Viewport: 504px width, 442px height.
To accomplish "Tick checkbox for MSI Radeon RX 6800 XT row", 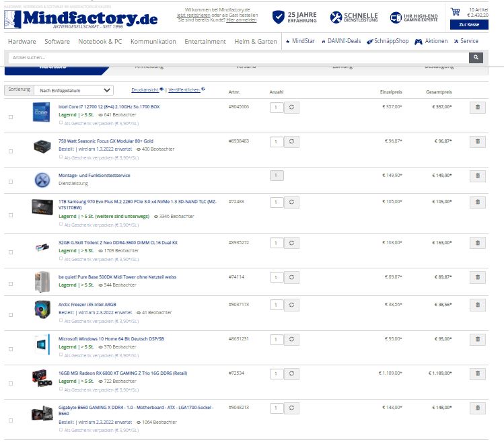I will click(11, 383).
